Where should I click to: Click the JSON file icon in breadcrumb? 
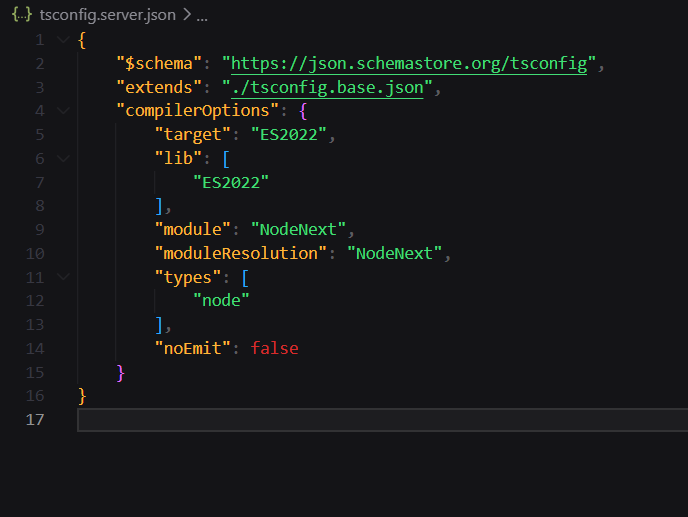(22, 14)
